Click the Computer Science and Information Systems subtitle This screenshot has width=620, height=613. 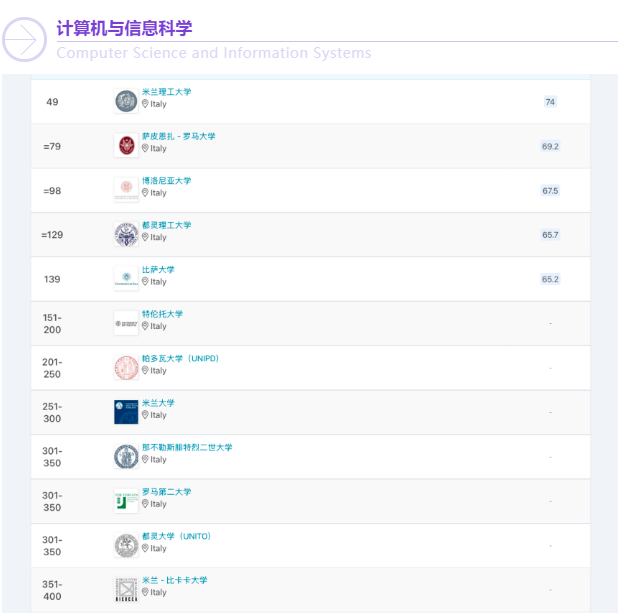[x=214, y=53]
